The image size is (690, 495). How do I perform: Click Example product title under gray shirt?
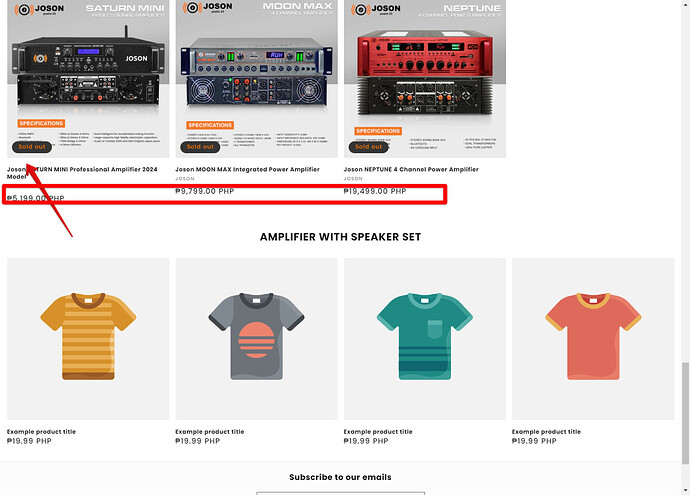point(209,432)
